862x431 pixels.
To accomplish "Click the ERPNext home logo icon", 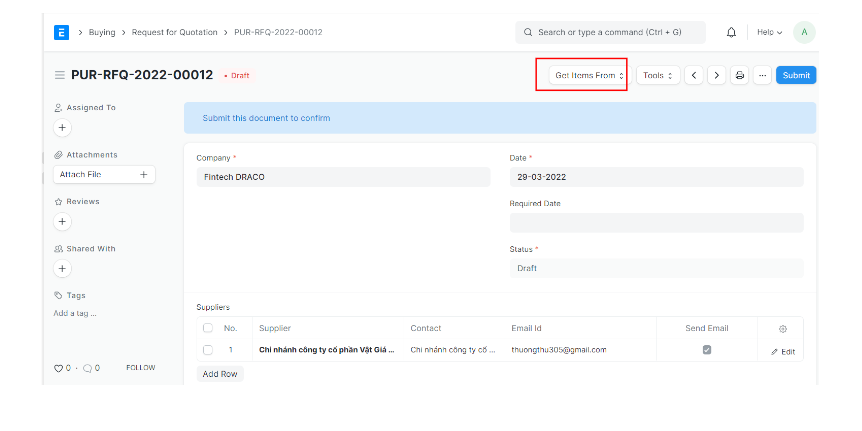I will [62, 32].
